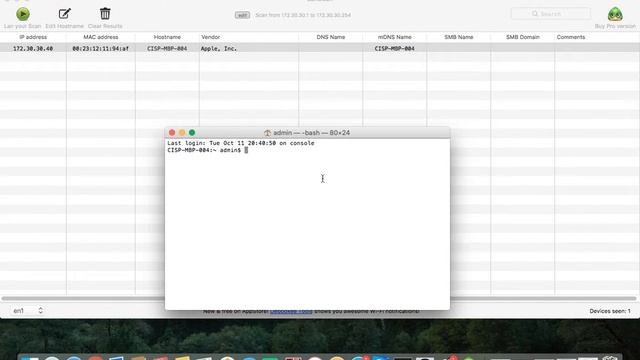Click the Terminal title bar home icon
Screen dimensions: 640x360
[267, 133]
